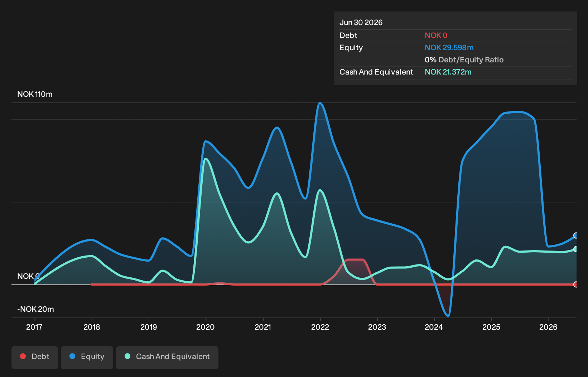
Task: Click the red NOK 0 debt value
Action: (436, 35)
